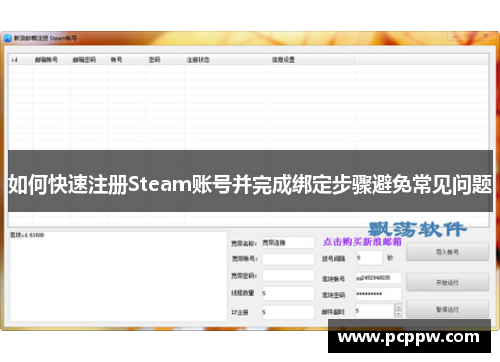Click the 若快帐号 input field
The width and height of the screenshot is (500, 362).
[379, 278]
